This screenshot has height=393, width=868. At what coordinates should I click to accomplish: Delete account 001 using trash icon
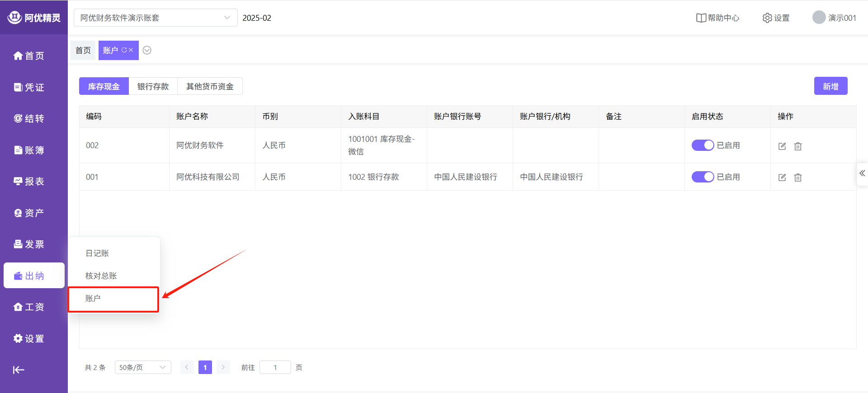coord(798,178)
